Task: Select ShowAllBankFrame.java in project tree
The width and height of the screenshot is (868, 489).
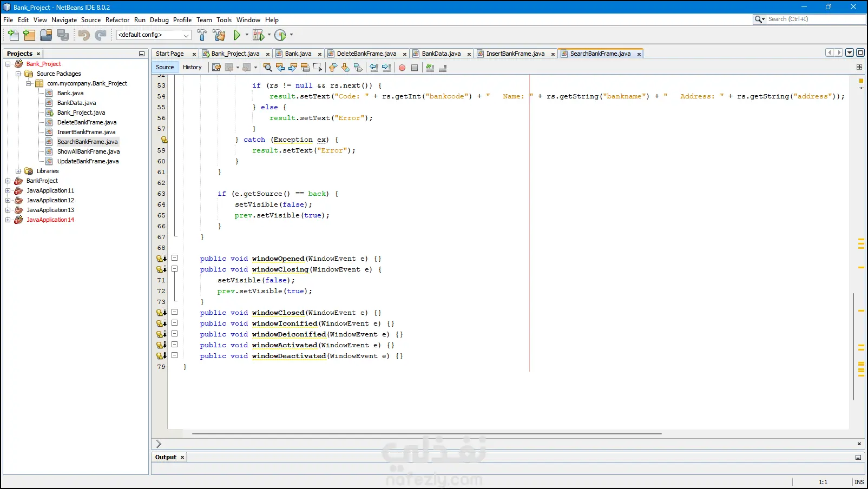Action: pos(88,151)
